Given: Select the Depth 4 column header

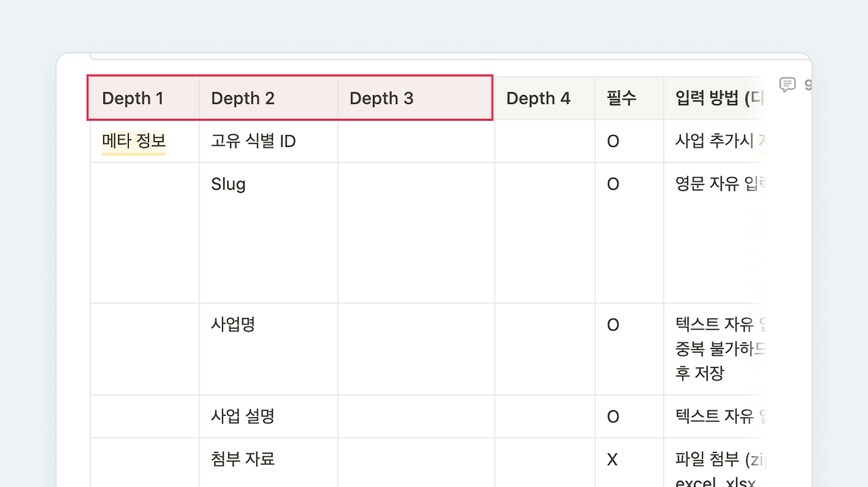Looking at the screenshot, I should [x=545, y=98].
